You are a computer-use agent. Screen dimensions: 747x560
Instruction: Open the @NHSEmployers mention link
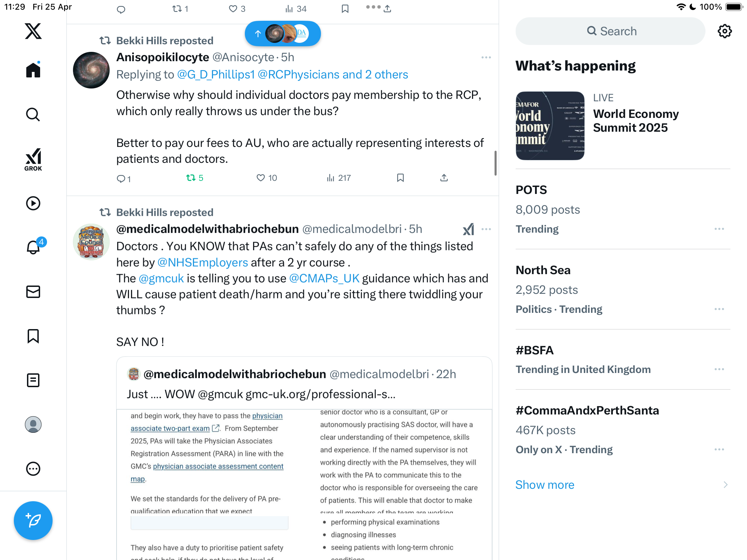[x=203, y=262]
